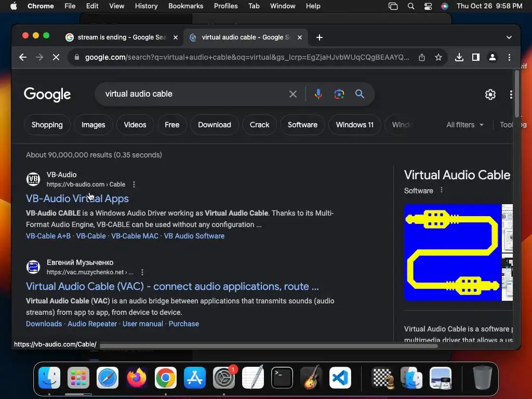Image resolution: width=532 pixels, height=399 pixels.
Task: Go back to the previous page
Action: click(23, 57)
